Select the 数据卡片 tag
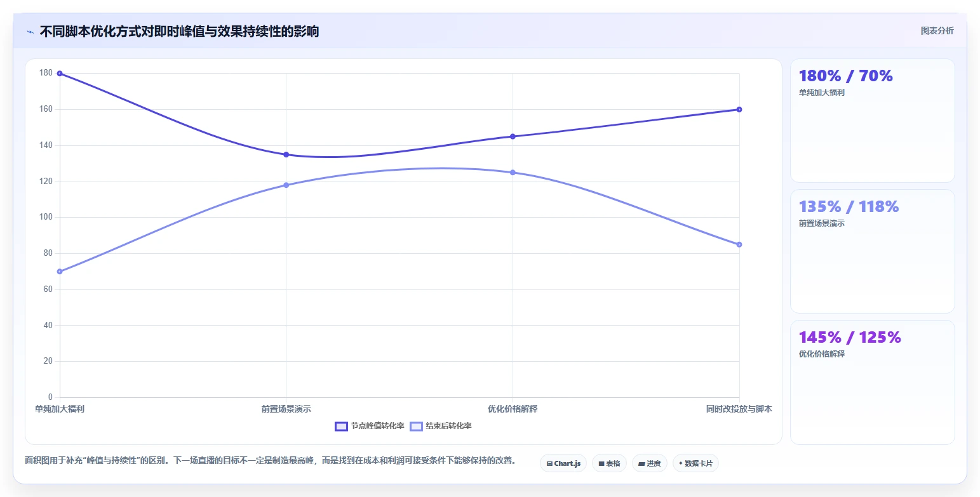This screenshot has height=497, width=980. (695, 463)
